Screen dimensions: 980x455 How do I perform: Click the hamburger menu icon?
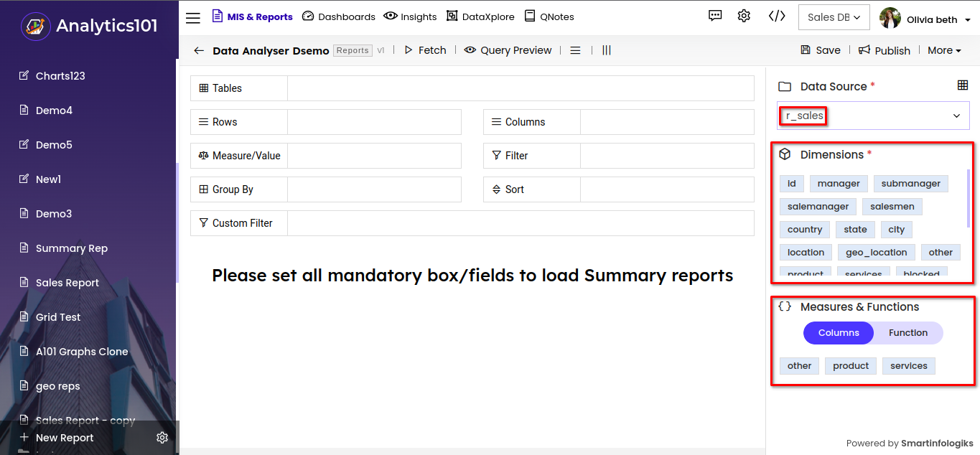click(x=193, y=17)
